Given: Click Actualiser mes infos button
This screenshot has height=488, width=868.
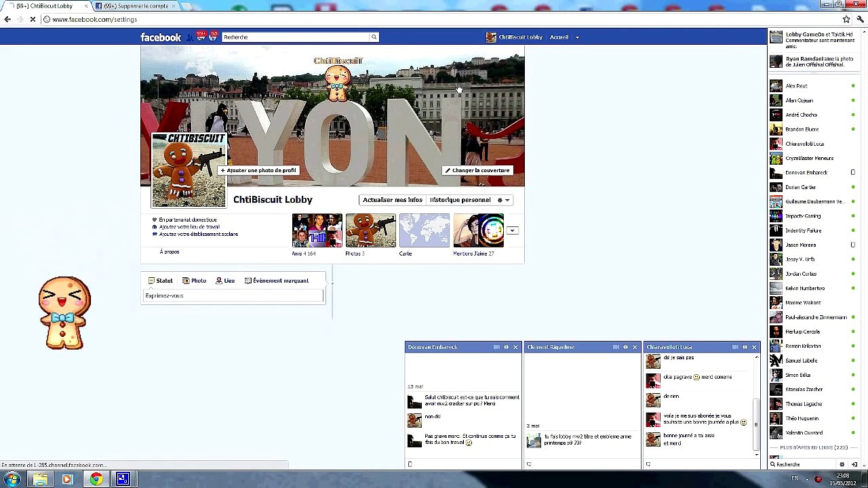Looking at the screenshot, I should pos(392,200).
